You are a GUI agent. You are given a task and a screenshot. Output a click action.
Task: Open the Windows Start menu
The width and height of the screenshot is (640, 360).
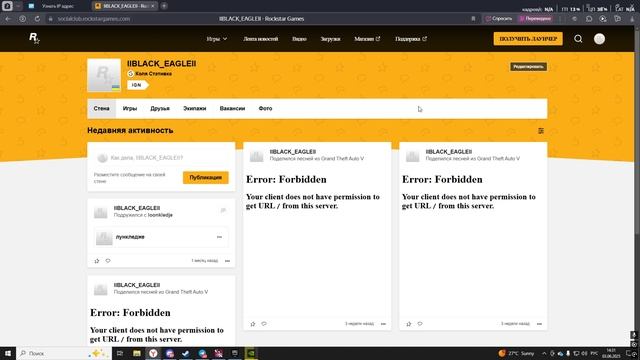(8, 353)
